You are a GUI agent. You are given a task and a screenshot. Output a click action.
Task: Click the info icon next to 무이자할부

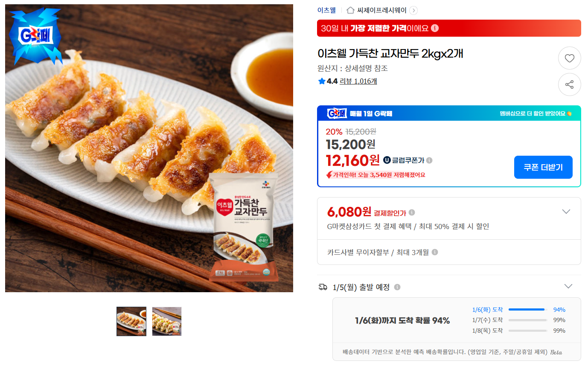tap(435, 252)
